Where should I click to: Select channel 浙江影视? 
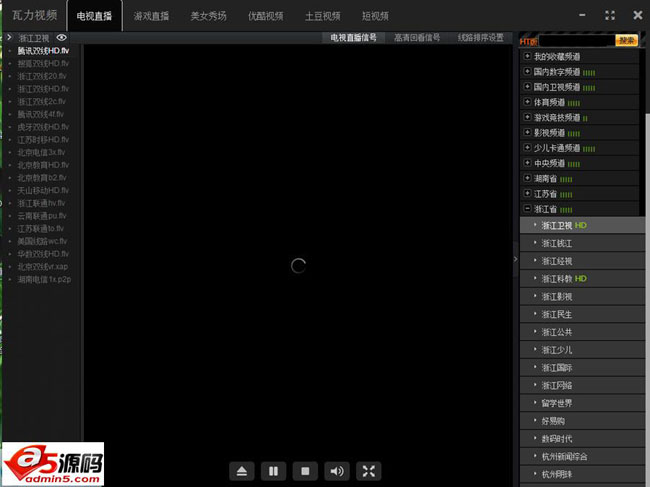pos(582,296)
